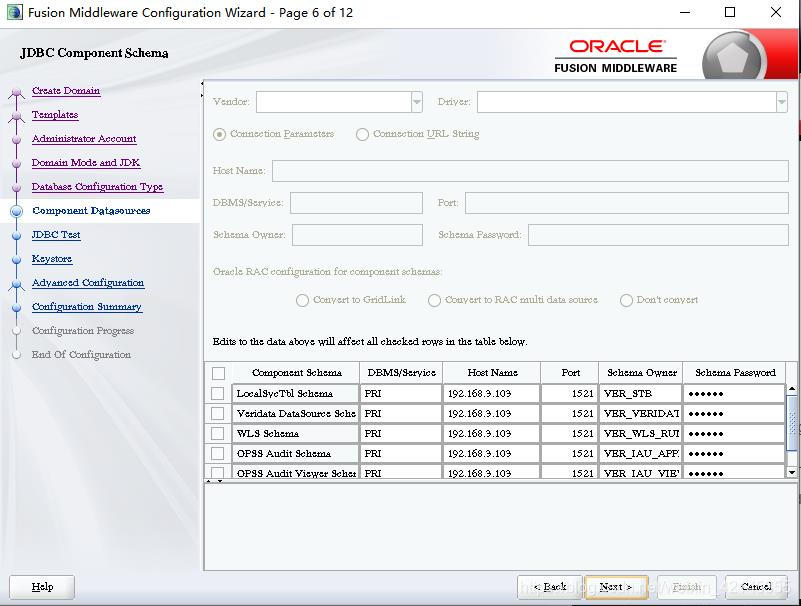Click the Host Name input field
The image size is (801, 606).
[530, 171]
